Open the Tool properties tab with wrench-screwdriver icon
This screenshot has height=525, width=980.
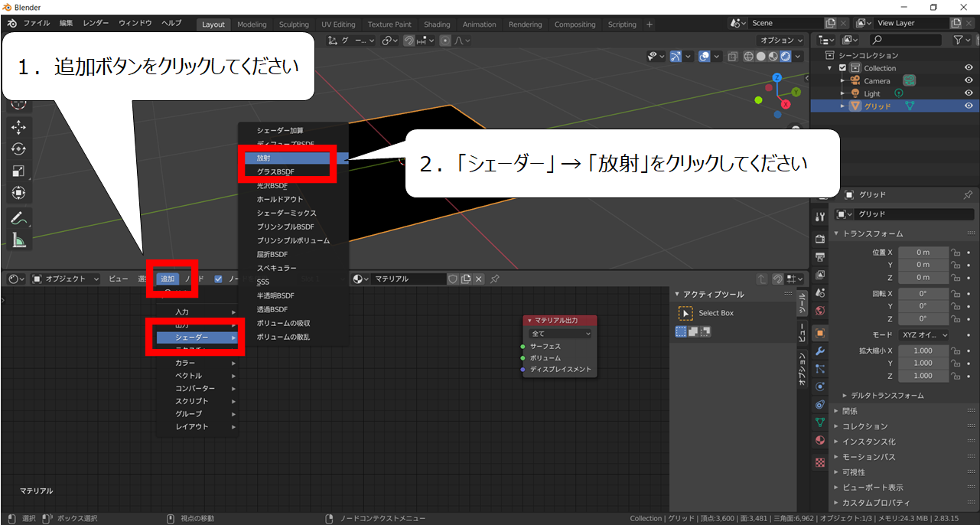pyautogui.click(x=819, y=216)
